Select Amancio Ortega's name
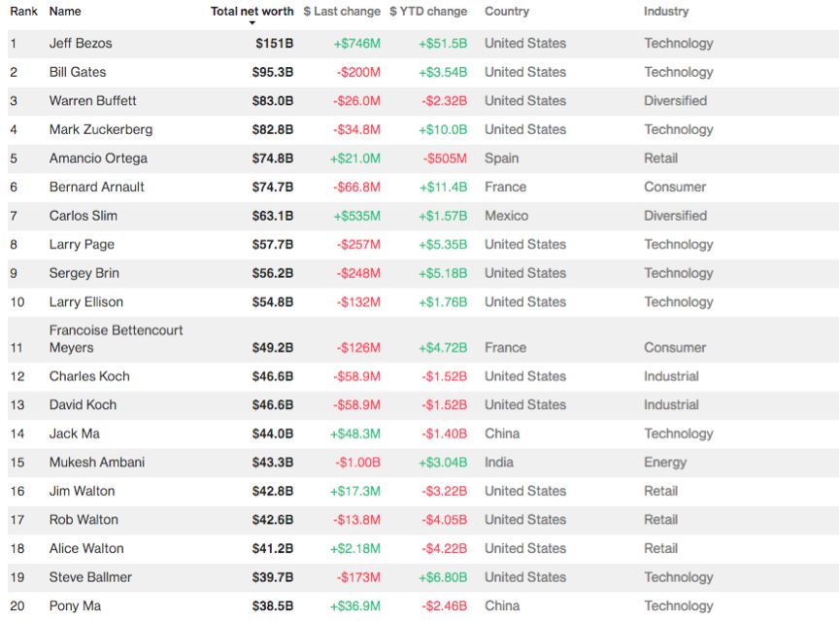 tap(98, 158)
